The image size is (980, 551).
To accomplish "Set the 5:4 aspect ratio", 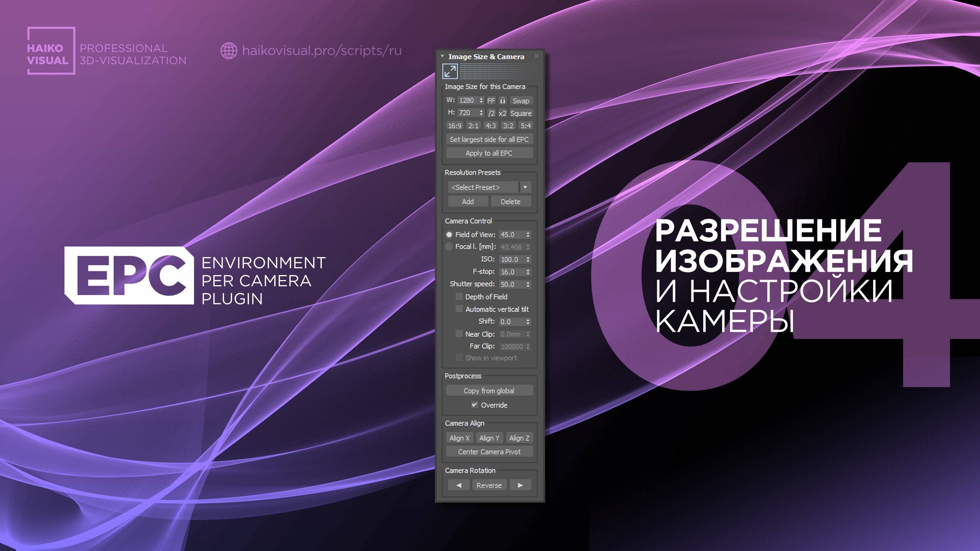I will [526, 126].
